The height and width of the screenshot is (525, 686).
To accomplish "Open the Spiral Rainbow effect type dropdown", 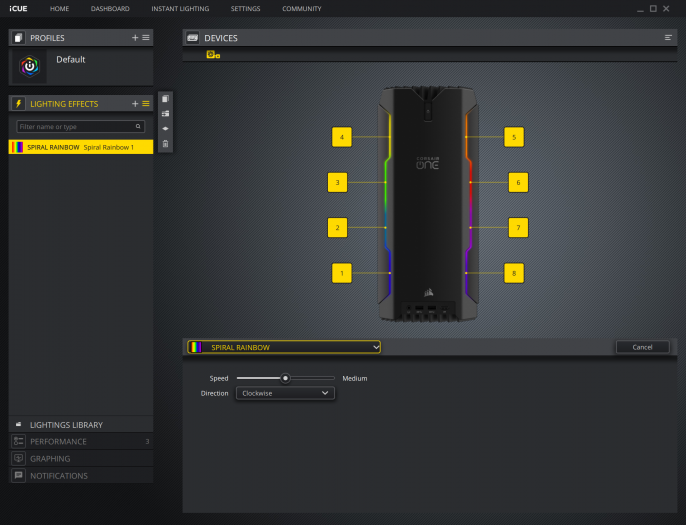I will click(x=284, y=347).
